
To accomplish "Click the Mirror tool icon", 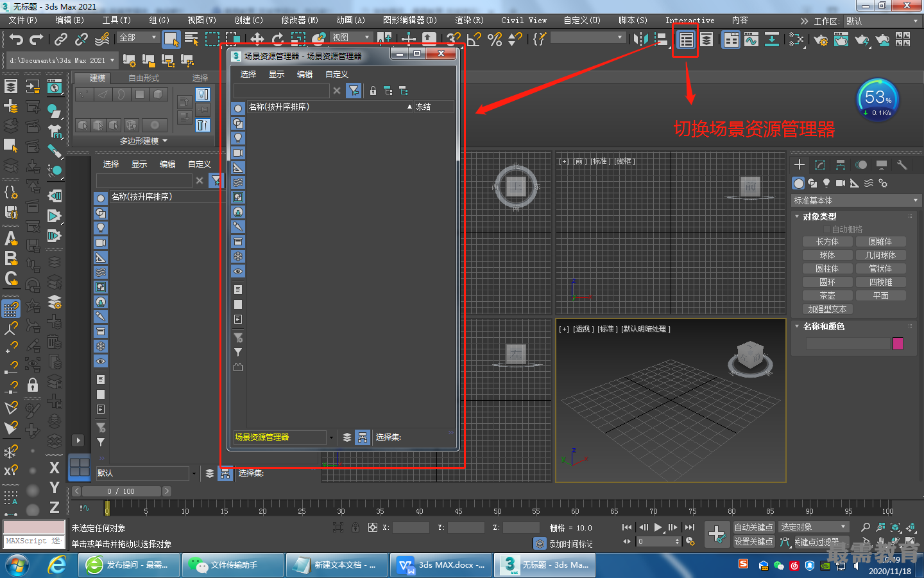I will tap(640, 39).
